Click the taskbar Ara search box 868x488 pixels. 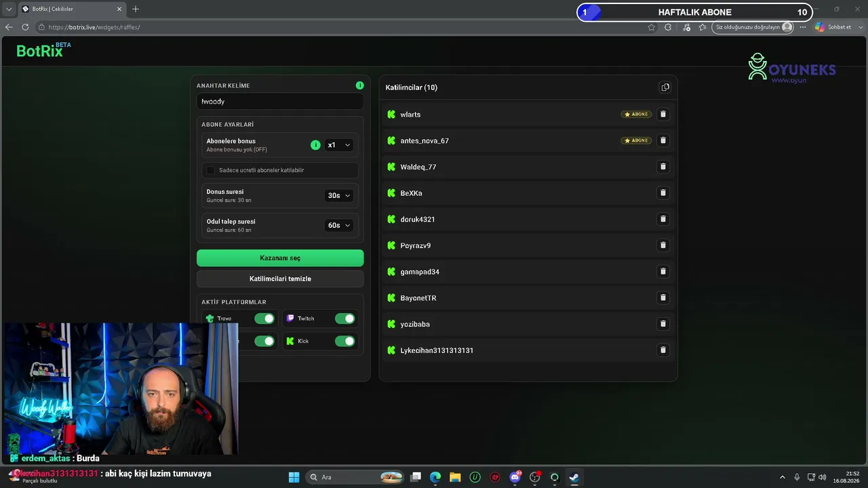click(x=355, y=477)
